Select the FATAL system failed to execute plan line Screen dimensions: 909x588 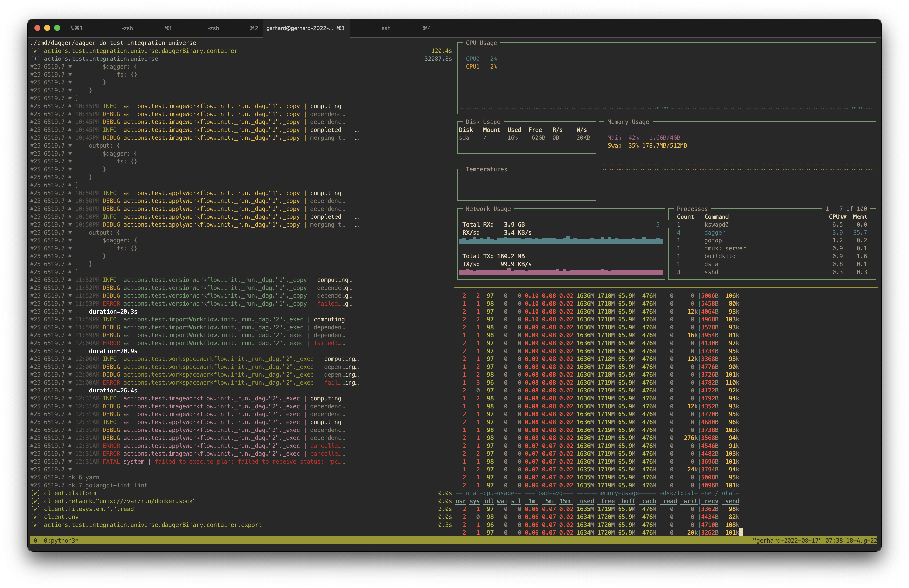click(x=188, y=462)
